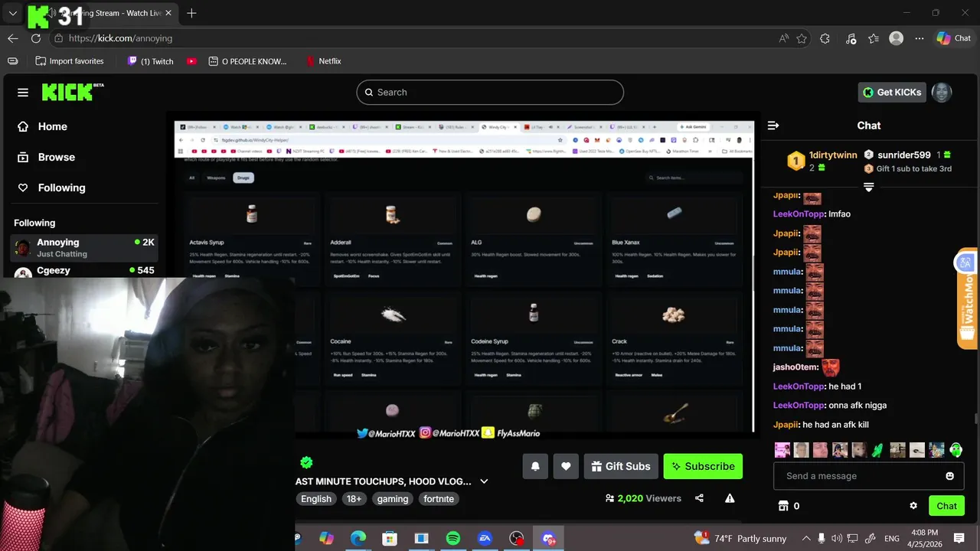
Task: Open the Annoying channel in Following list
Action: click(x=83, y=247)
